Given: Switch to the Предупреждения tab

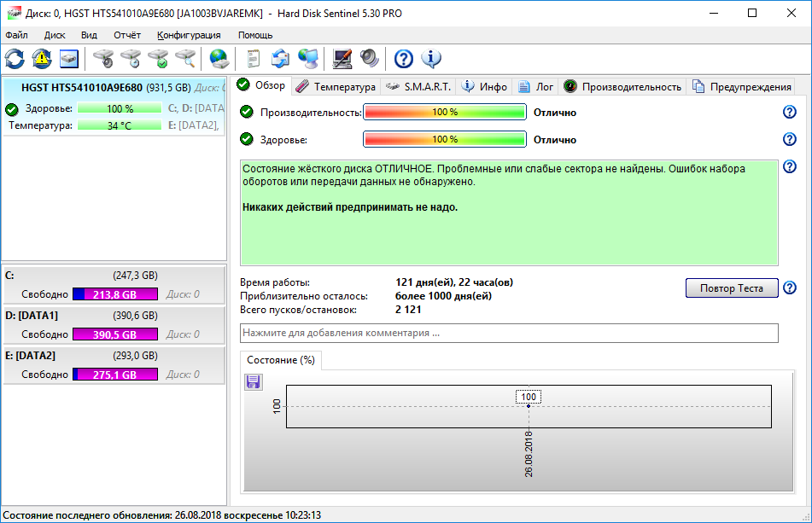Looking at the screenshot, I should 742,87.
